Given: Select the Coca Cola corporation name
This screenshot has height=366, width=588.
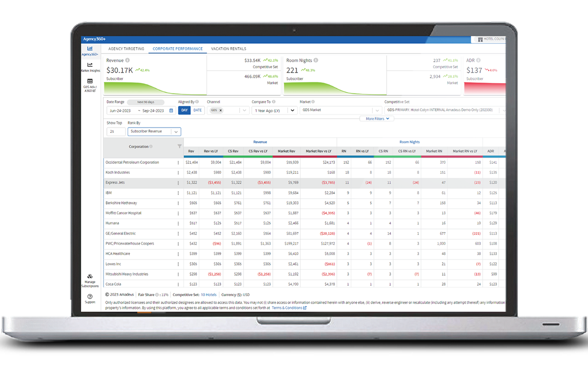Looking at the screenshot, I should coord(113,284).
